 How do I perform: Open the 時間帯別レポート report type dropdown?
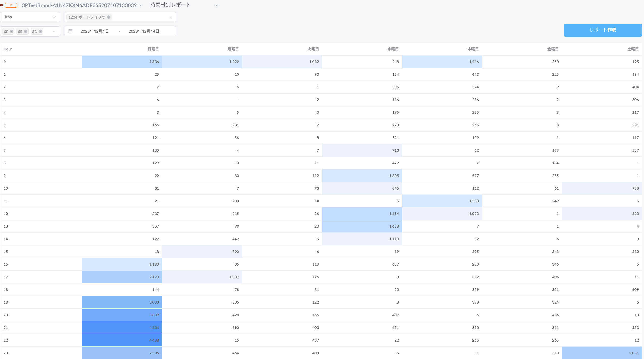184,5
